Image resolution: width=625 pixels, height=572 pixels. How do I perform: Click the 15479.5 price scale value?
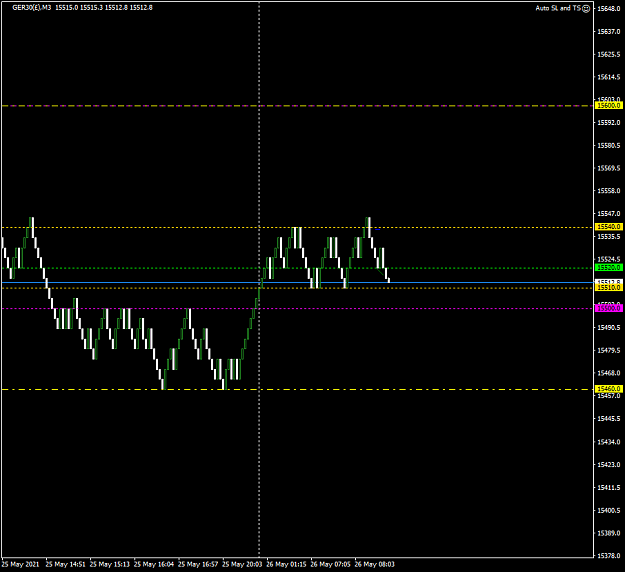pos(609,350)
